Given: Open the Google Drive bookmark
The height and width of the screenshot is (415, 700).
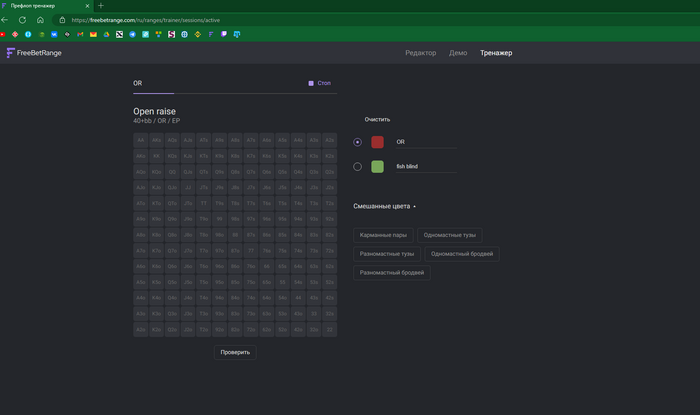Looking at the screenshot, I should point(106,34).
